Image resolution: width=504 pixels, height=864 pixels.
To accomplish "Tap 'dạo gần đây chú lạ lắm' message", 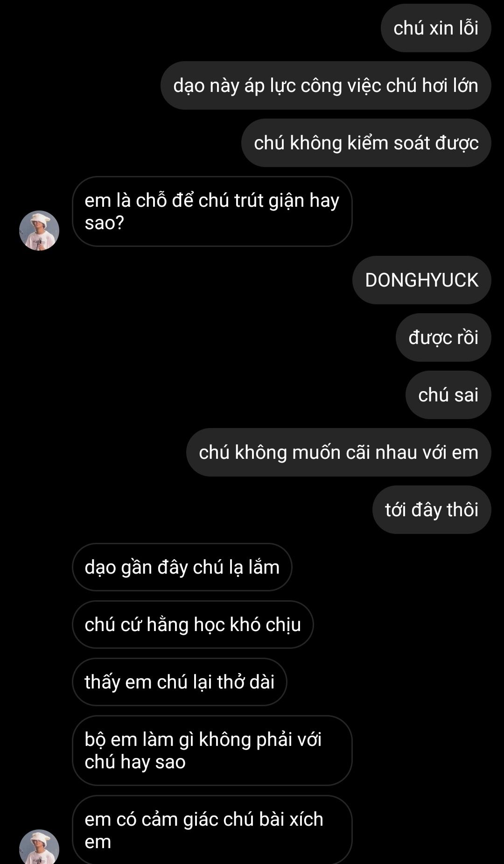I will (x=182, y=567).
